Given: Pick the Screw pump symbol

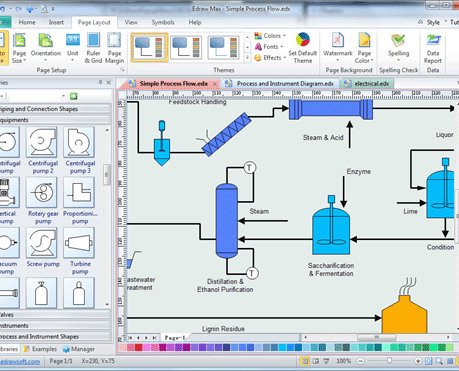Looking at the screenshot, I should click(43, 248).
